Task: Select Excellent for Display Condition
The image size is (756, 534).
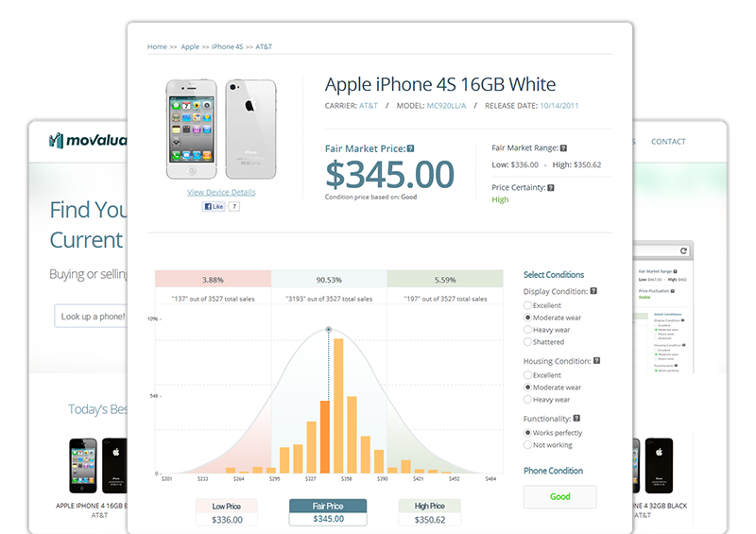Action: (x=527, y=305)
